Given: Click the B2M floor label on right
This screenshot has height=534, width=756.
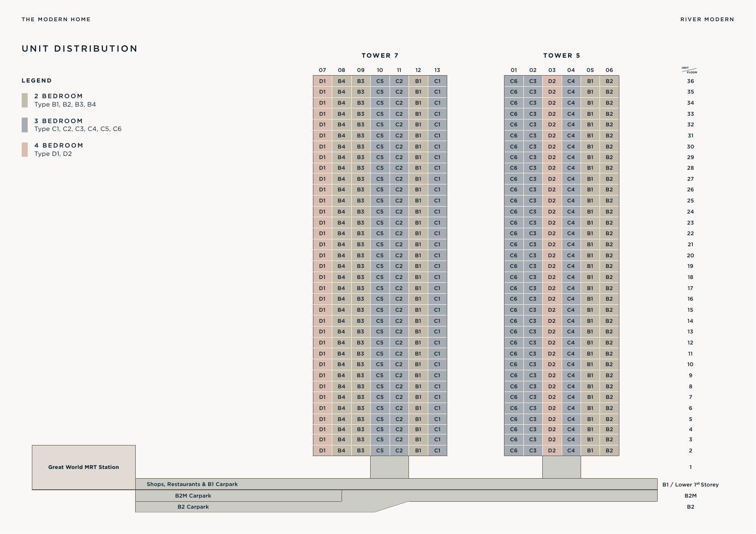Looking at the screenshot, I should [x=690, y=496].
